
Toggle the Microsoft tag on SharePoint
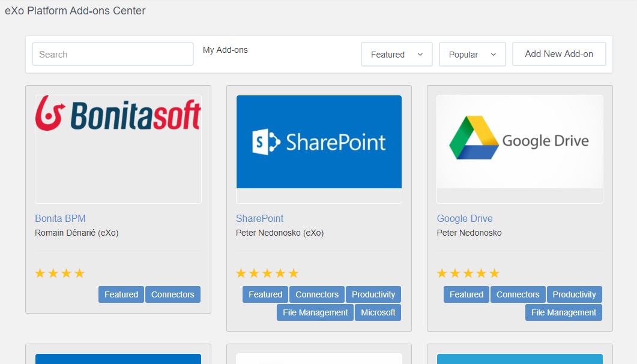(x=378, y=312)
